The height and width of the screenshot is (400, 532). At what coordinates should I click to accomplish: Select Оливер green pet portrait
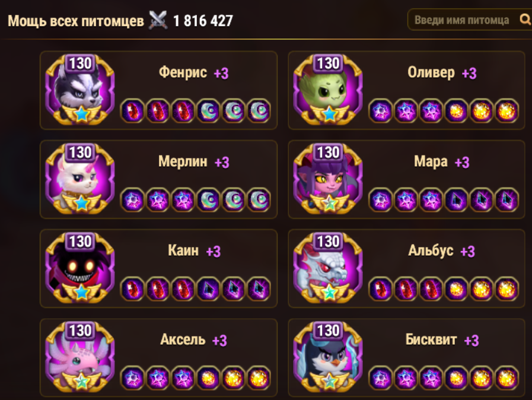pos(328,90)
